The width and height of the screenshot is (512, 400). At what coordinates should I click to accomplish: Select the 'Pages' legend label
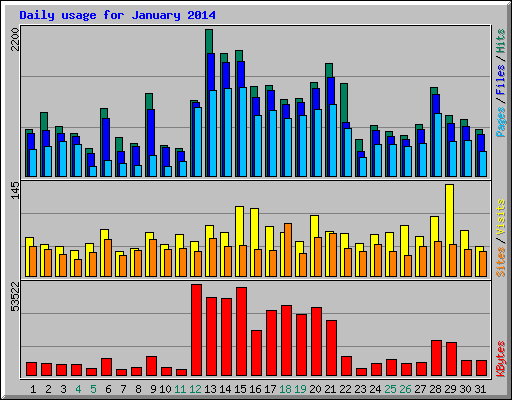point(501,122)
